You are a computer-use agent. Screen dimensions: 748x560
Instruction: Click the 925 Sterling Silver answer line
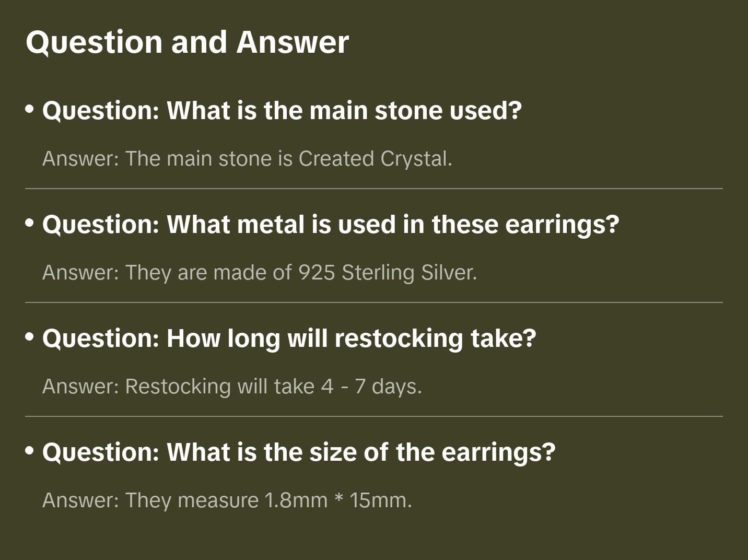(x=260, y=273)
